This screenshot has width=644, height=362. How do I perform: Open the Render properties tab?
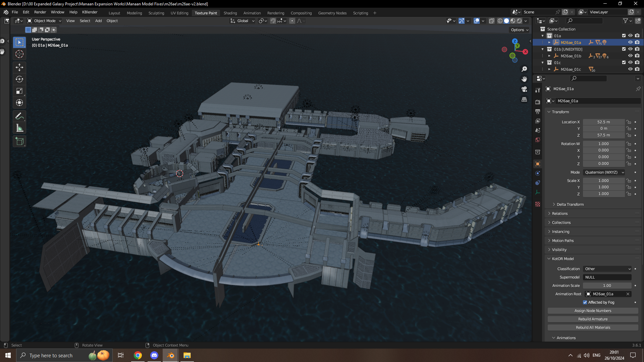538,102
